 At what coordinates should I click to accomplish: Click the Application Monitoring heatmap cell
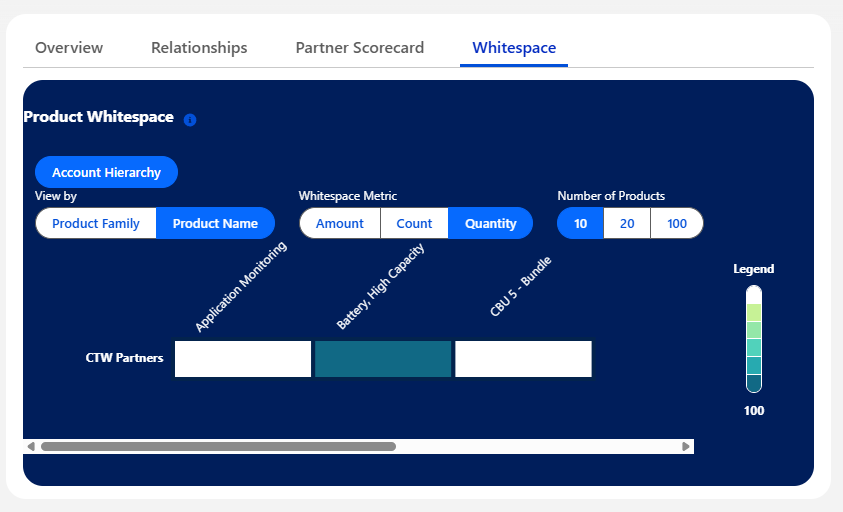coord(243,359)
